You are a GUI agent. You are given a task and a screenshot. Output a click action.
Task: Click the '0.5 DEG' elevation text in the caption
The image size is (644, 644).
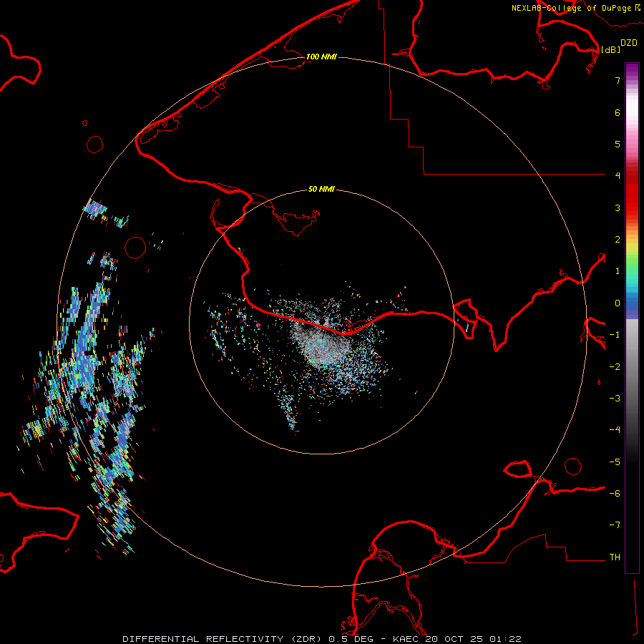351,639
